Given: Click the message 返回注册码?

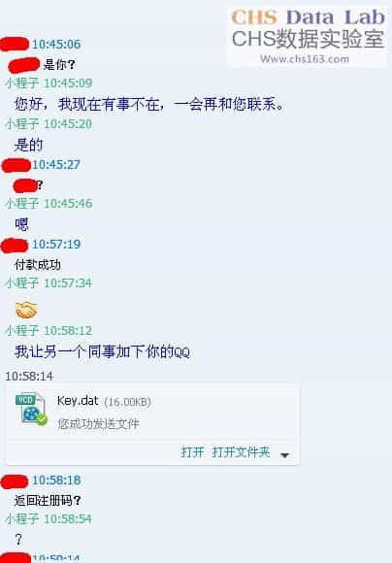Looking at the screenshot, I should (x=48, y=500).
